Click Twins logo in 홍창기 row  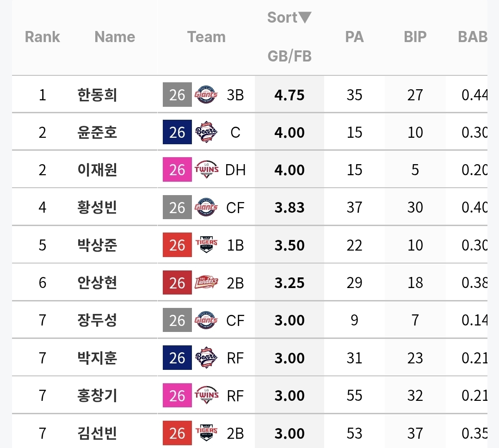[x=206, y=396]
